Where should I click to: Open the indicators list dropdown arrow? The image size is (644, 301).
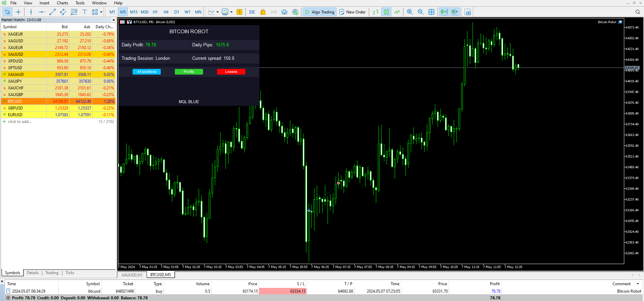217,12
